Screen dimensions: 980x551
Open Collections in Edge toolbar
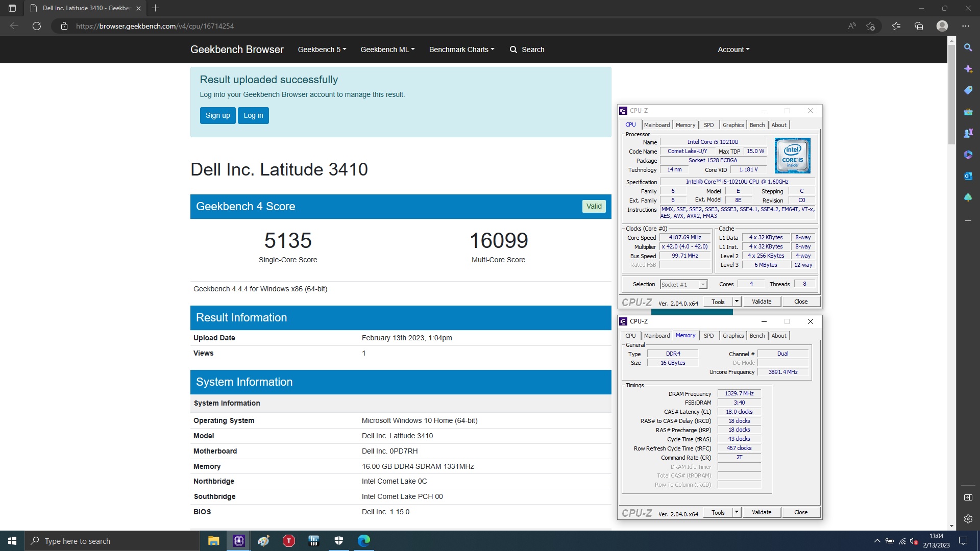[919, 26]
